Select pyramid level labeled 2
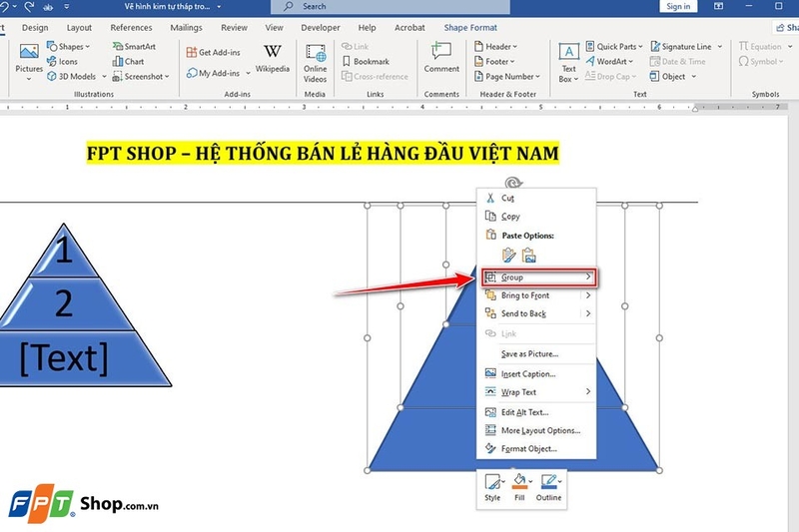 coord(63,303)
